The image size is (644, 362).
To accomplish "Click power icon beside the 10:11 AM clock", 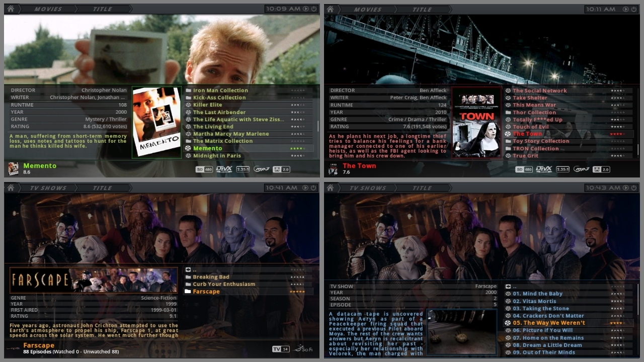I will click(633, 9).
